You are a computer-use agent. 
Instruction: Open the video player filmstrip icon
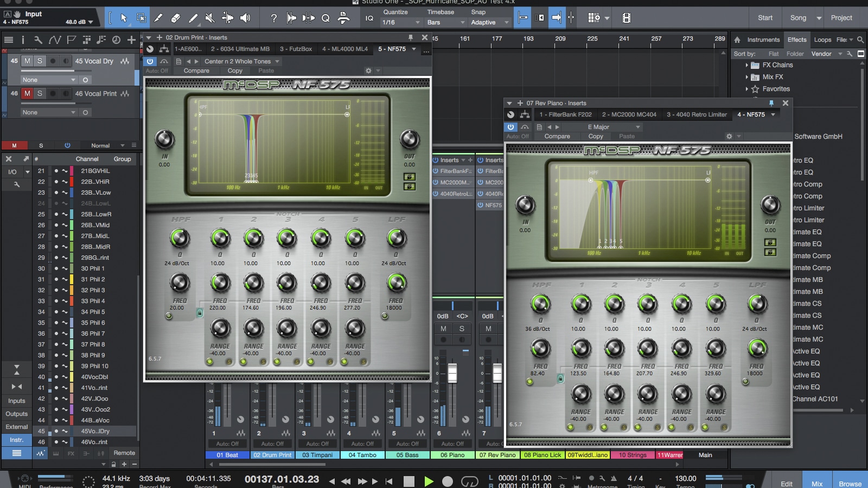pyautogui.click(x=626, y=18)
